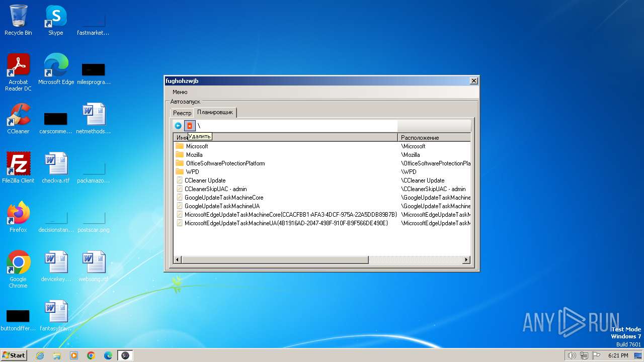This screenshot has width=644, height=362.
Task: Select the Microsoft row name text
Action: click(197, 146)
